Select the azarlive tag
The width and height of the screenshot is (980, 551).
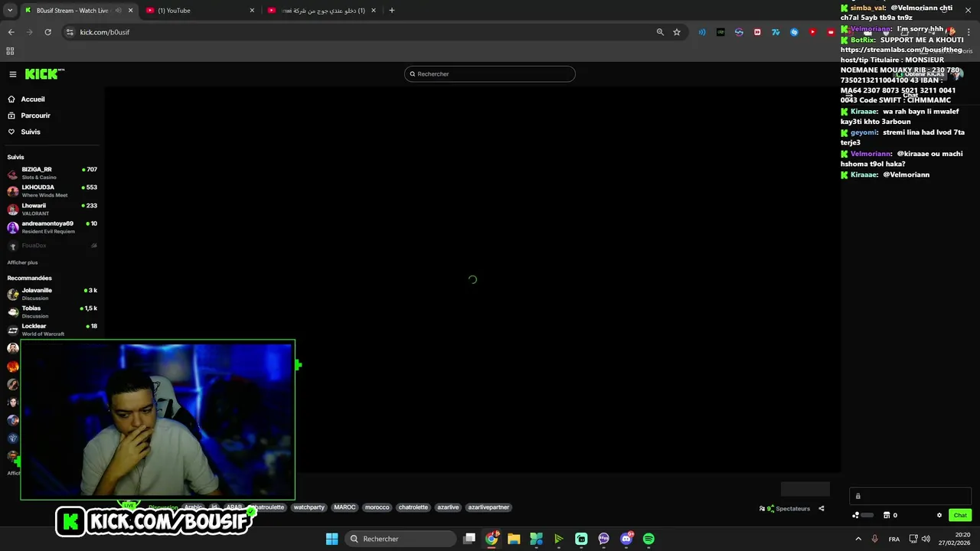point(448,507)
